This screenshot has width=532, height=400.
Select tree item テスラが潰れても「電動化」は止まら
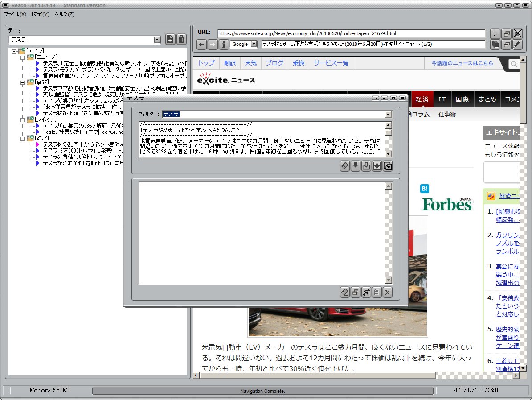pyautogui.click(x=83, y=163)
